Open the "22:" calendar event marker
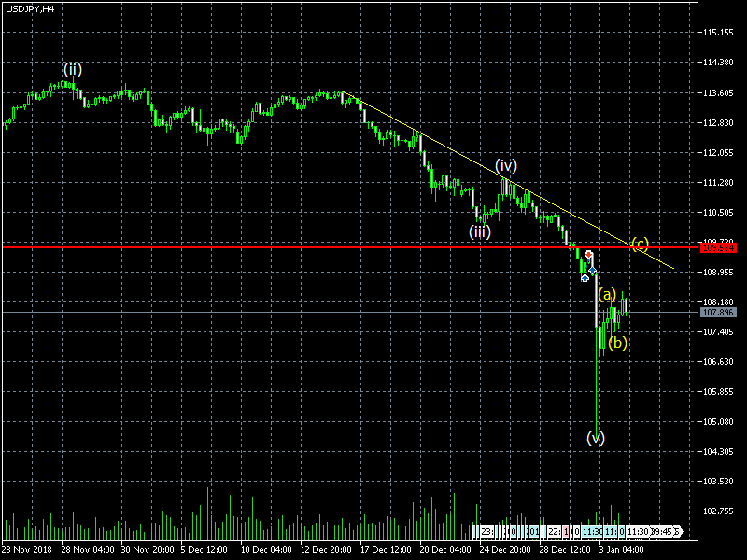This screenshot has width=747, height=560. tap(554, 531)
